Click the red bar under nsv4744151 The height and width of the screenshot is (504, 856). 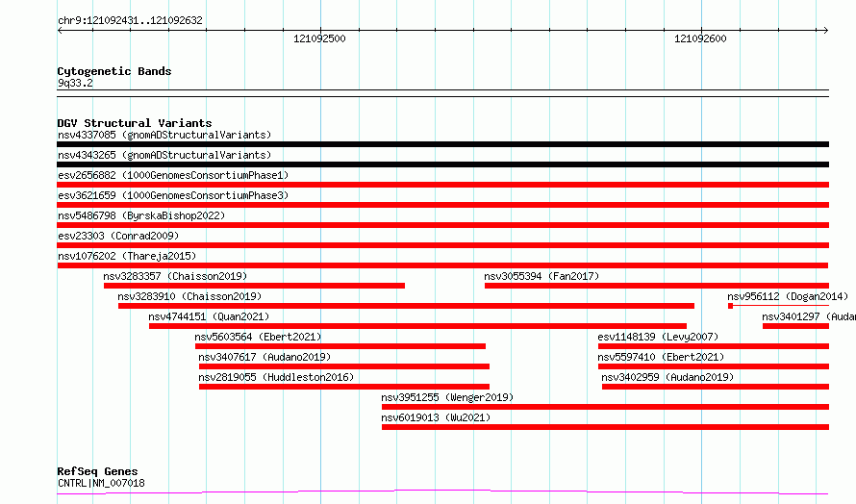[417, 326]
